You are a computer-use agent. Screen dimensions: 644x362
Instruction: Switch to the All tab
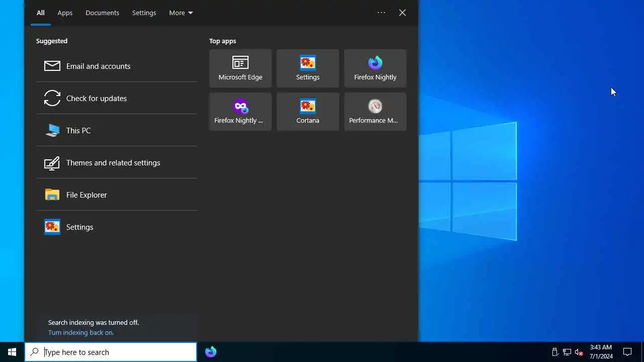click(x=41, y=13)
